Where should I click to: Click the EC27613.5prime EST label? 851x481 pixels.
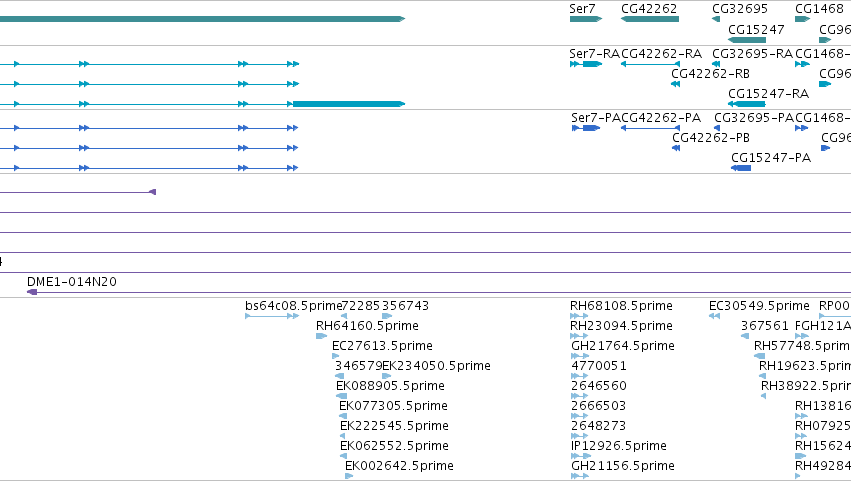click(382, 346)
